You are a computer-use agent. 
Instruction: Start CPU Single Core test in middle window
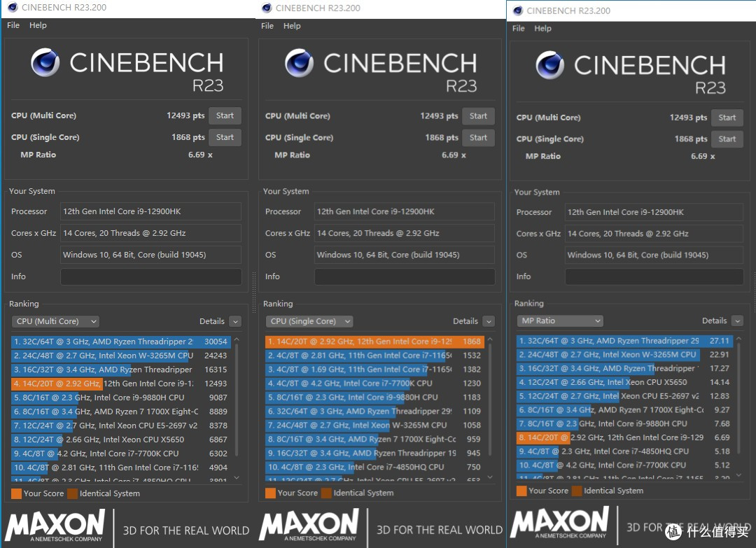coord(478,138)
